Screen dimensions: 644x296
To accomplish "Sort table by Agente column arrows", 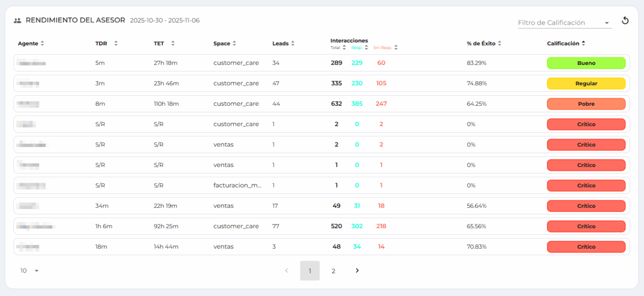I will [x=42, y=44].
